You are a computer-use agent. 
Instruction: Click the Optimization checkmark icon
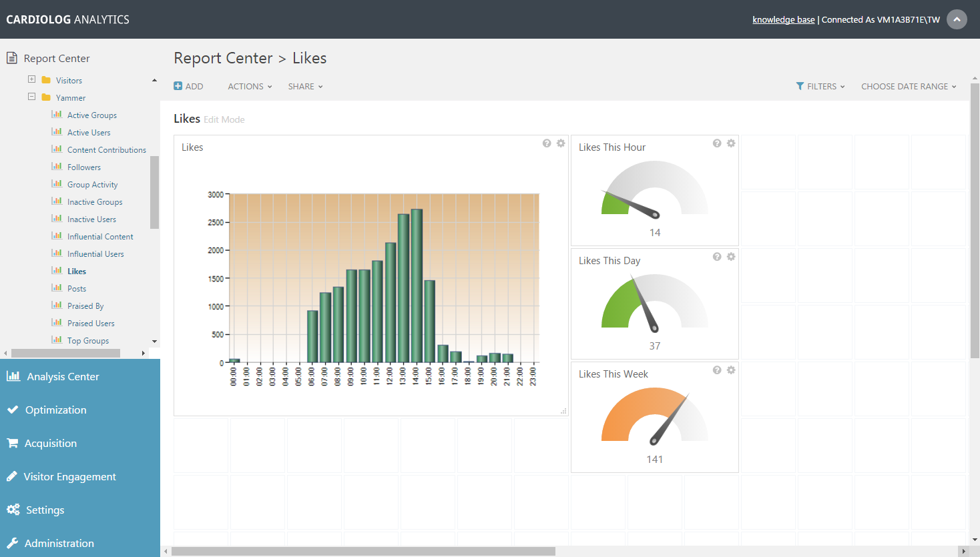(13, 410)
